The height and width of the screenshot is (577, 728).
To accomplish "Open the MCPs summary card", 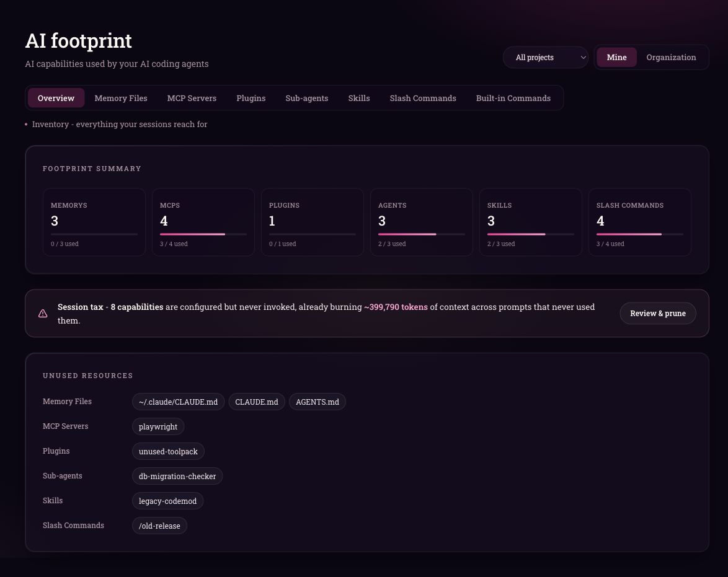I will tap(203, 222).
